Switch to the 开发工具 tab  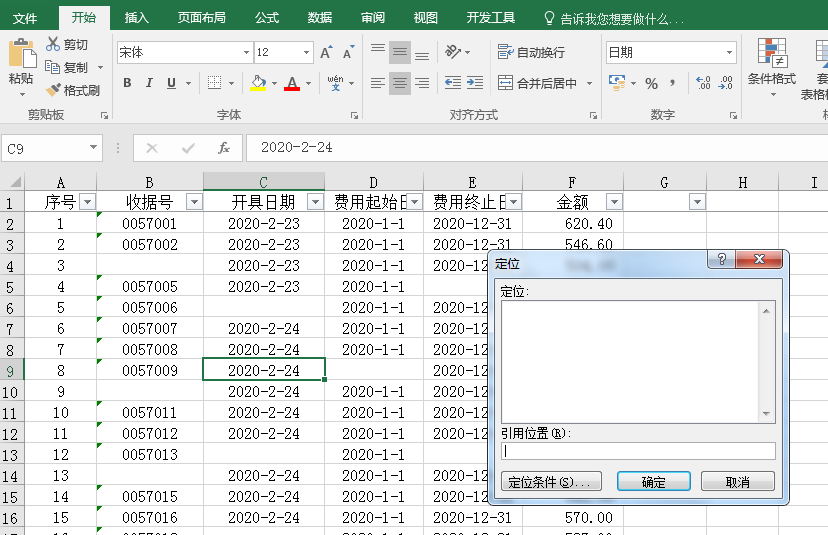click(x=491, y=18)
